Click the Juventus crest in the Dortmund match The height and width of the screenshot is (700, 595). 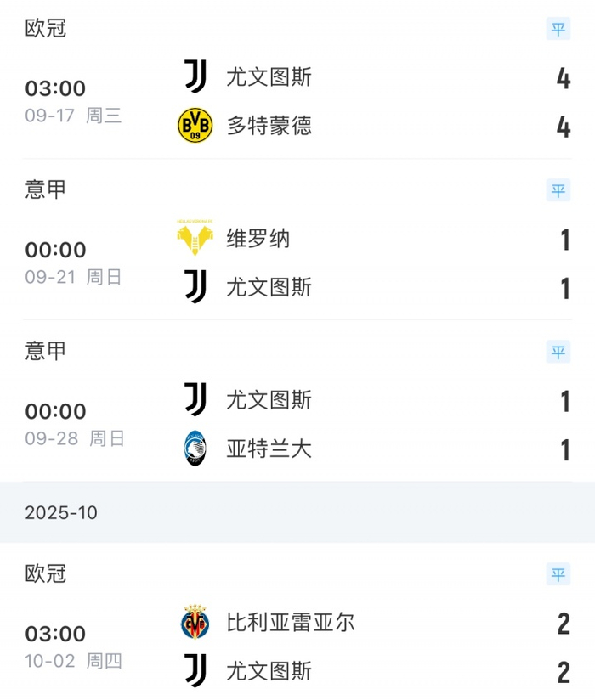pyautogui.click(x=194, y=77)
